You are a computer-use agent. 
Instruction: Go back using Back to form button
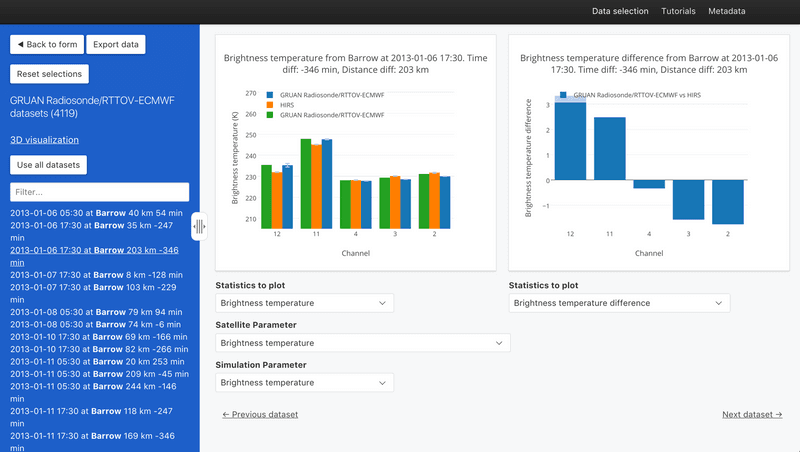point(47,44)
